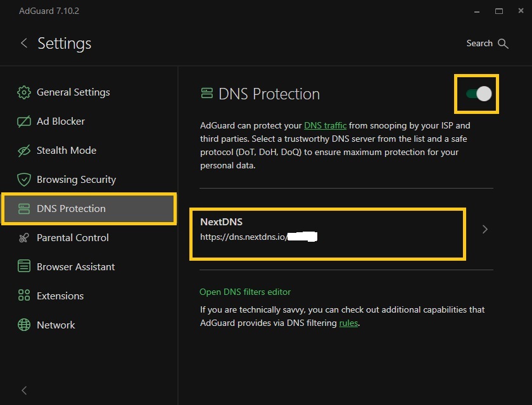Collapse the sidebar with bottom chevron

pyautogui.click(x=24, y=390)
